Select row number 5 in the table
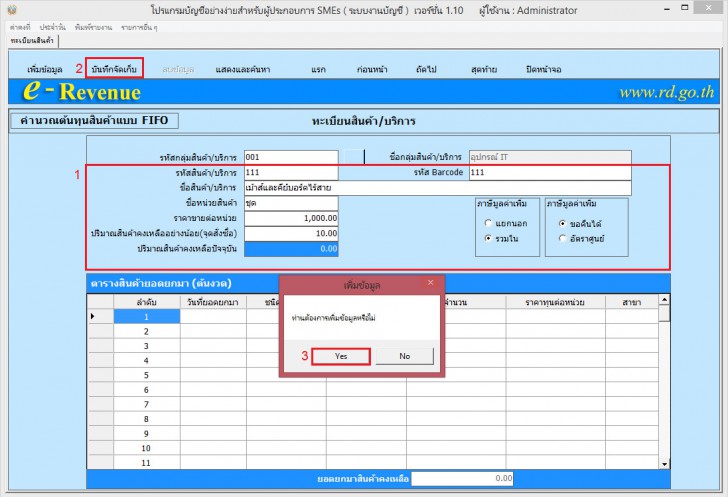This screenshot has height=497, width=728. [x=146, y=375]
